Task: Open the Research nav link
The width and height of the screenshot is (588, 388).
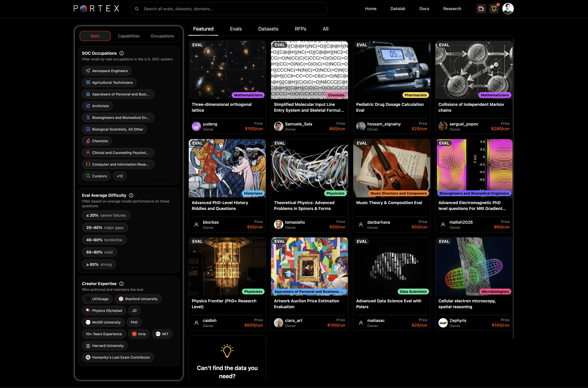Action: click(x=452, y=9)
